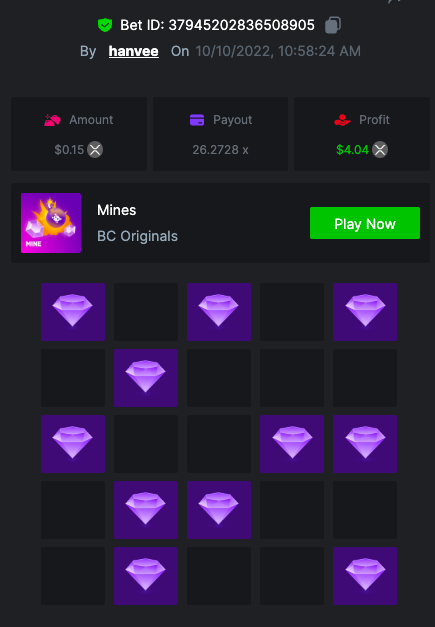
Task: Click the pink Amount icon
Action: click(52, 120)
